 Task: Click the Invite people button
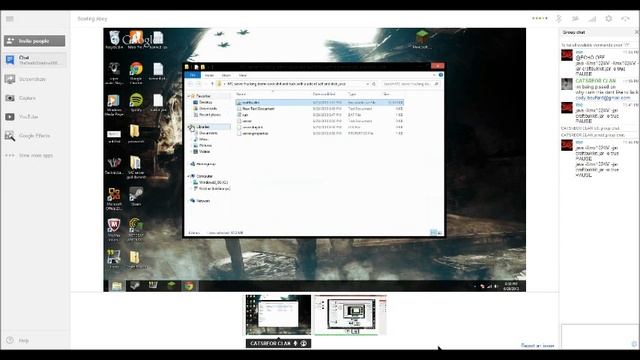(x=34, y=41)
